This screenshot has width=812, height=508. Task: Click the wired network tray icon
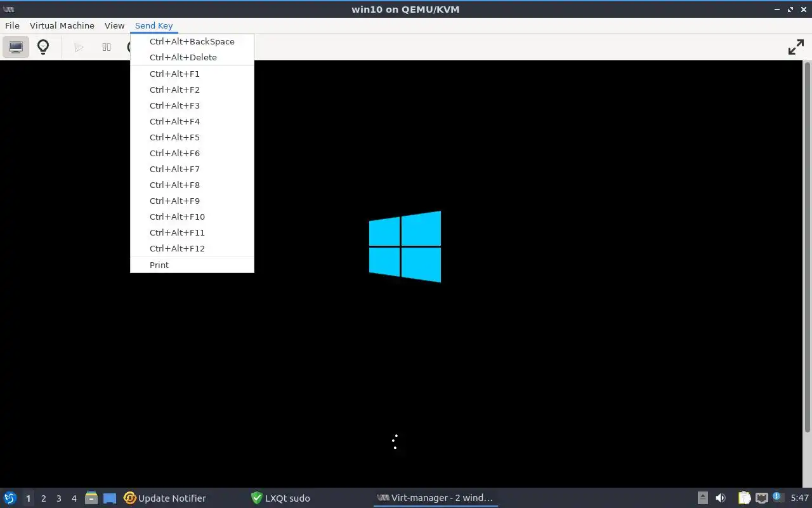point(761,498)
